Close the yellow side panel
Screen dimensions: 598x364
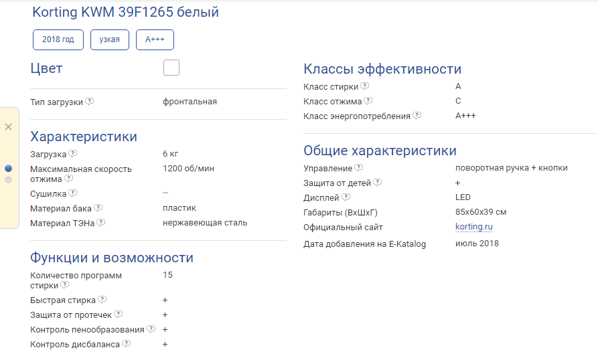(x=8, y=126)
